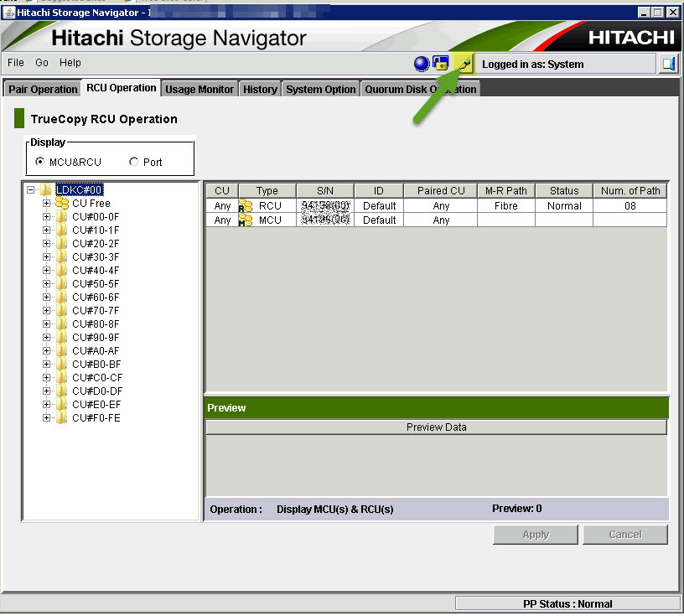The height and width of the screenshot is (616, 684).
Task: Click the blue globe icon in the toolbar
Action: (x=422, y=65)
